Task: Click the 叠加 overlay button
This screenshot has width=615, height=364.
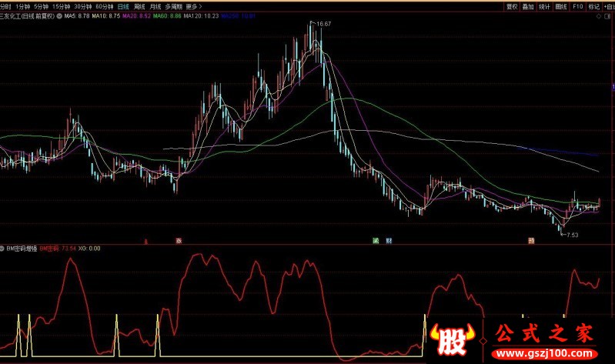Action: point(527,6)
